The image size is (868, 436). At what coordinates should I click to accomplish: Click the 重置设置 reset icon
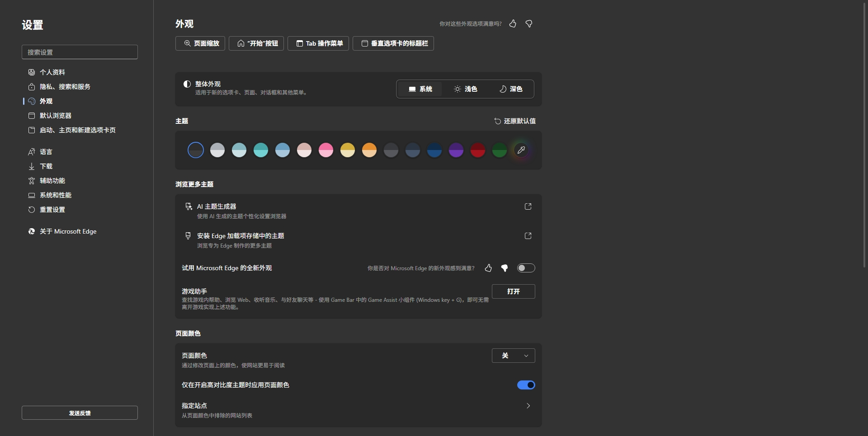32,210
